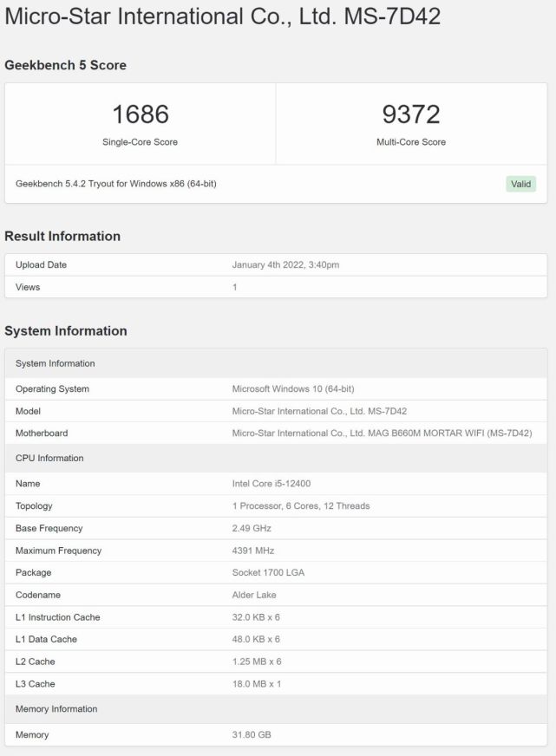Click the Memory row label

32,735
